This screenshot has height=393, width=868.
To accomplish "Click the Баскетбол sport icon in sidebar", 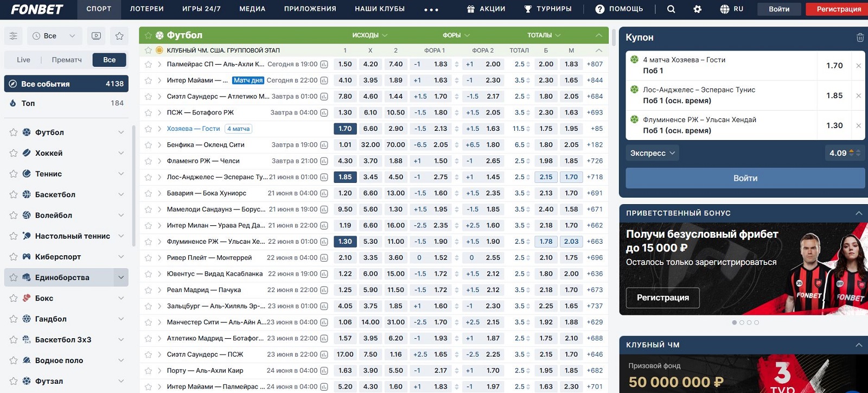I will pos(27,194).
